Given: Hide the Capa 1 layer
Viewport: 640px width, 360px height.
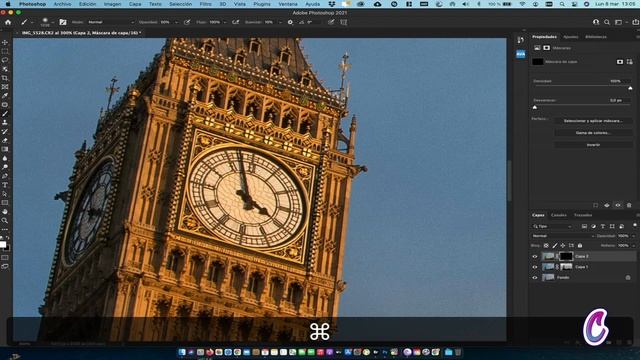Looking at the screenshot, I should click(535, 267).
